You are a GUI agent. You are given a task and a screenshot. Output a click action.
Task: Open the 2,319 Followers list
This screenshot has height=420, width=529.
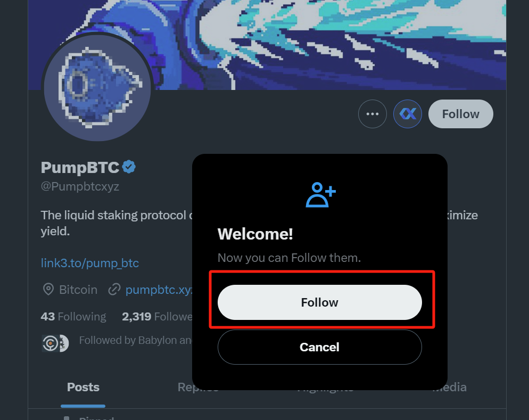pyautogui.click(x=156, y=317)
